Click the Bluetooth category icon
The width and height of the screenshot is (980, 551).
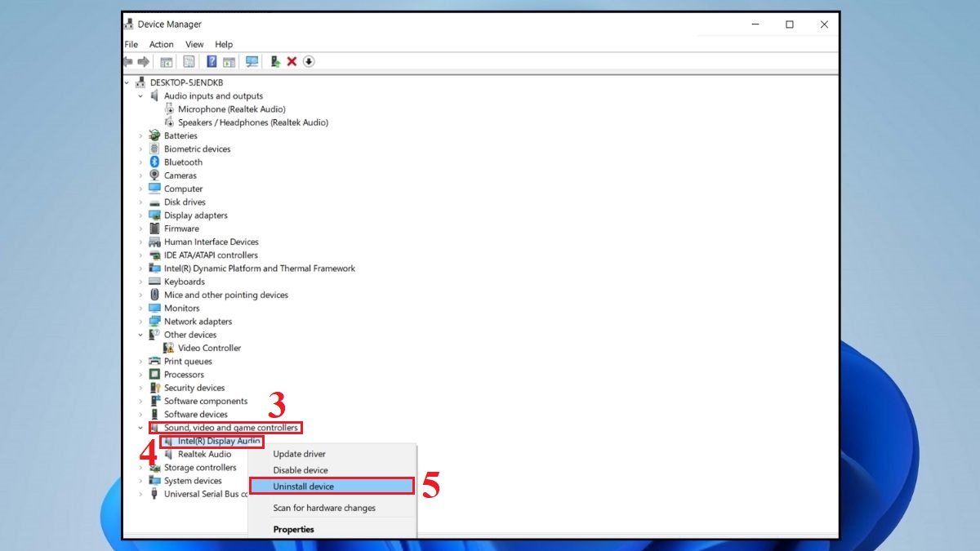click(x=154, y=162)
